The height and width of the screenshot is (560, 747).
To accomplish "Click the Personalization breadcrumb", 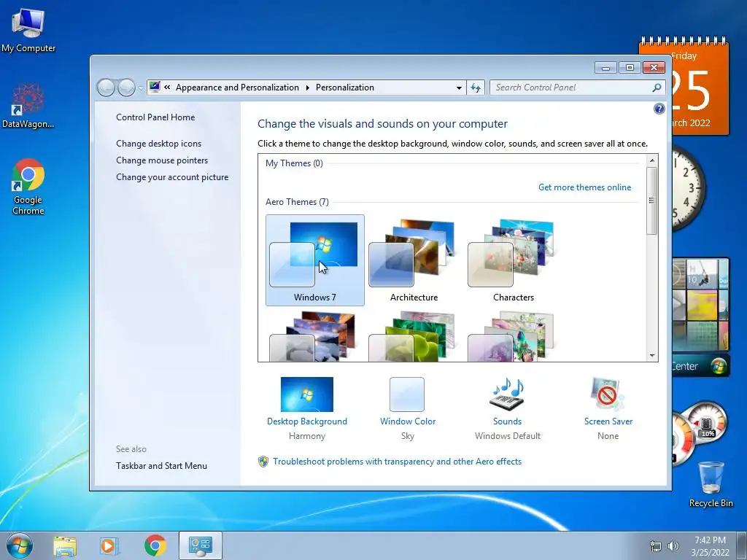I will tap(345, 87).
